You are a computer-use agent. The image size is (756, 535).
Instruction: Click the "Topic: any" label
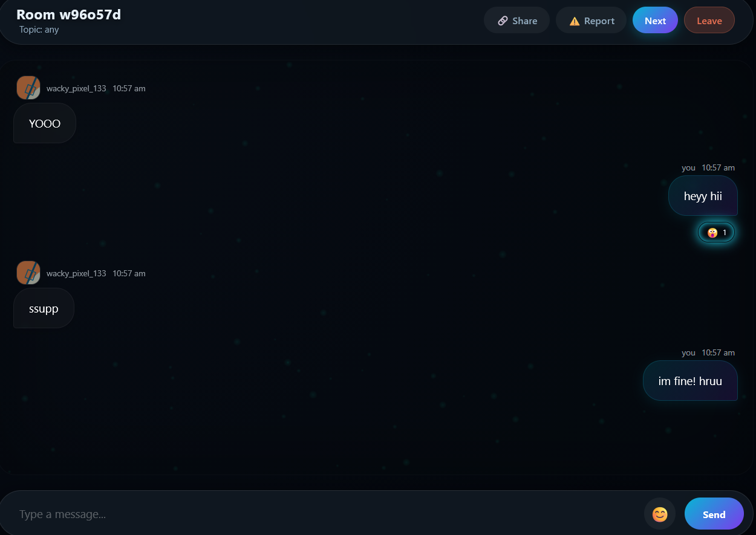click(x=39, y=29)
